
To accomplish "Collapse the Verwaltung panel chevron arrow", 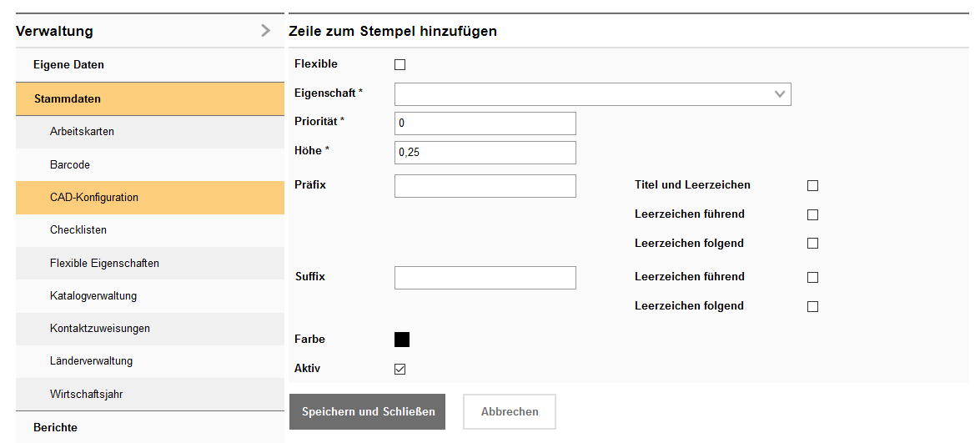I will coord(265,31).
